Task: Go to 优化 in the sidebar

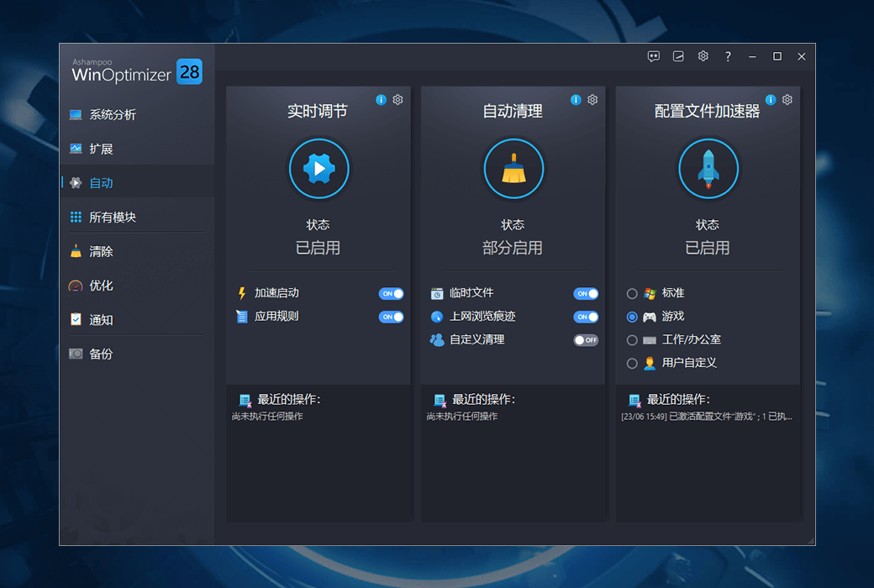Action: [137, 286]
